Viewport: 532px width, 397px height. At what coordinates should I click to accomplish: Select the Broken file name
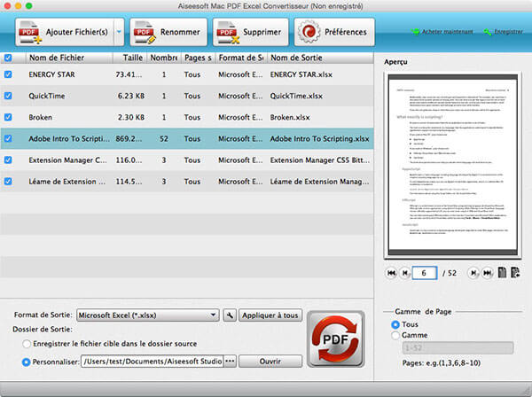41,117
